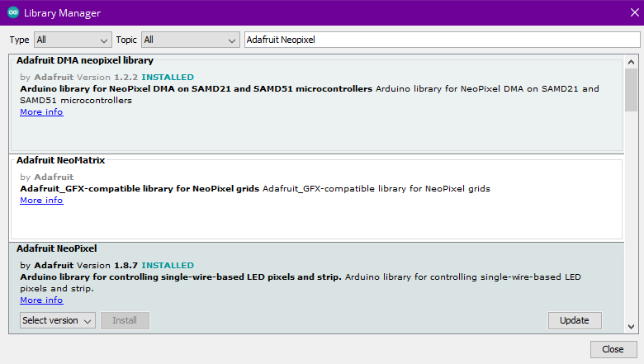Click the Type label
Screen dimensions: 644x364
(19, 40)
